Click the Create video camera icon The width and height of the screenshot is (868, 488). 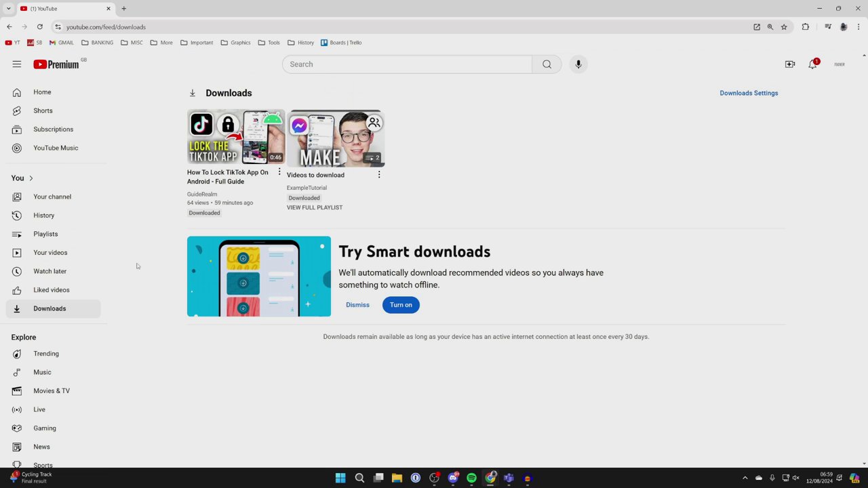(790, 64)
